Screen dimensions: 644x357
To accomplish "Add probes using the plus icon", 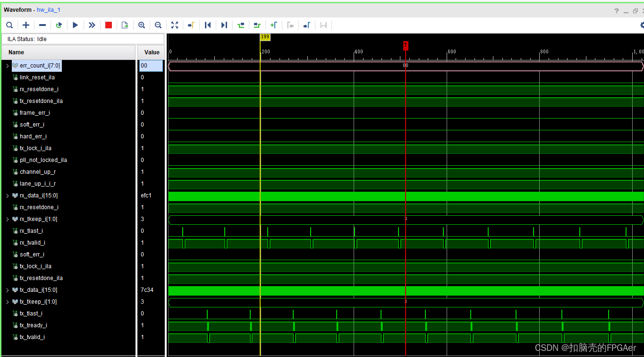I will coord(26,25).
